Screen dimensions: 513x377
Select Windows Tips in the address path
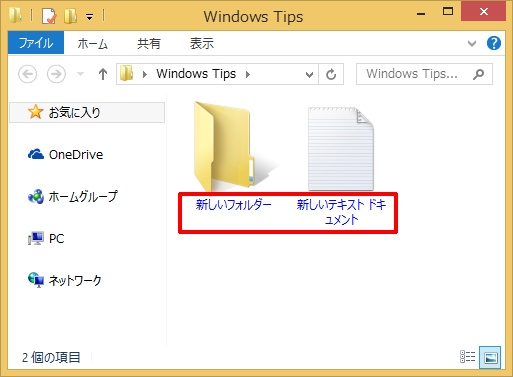pyautogui.click(x=196, y=74)
